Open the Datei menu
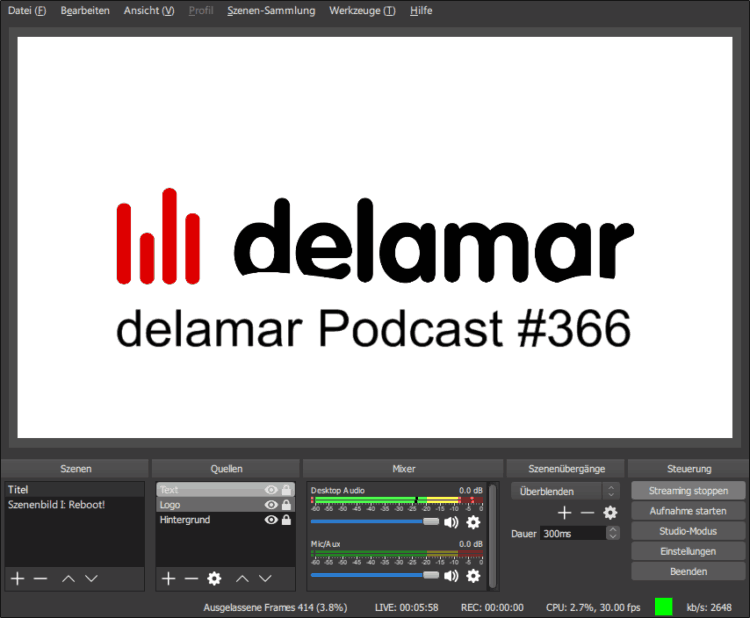The image size is (750, 618). click(x=27, y=11)
